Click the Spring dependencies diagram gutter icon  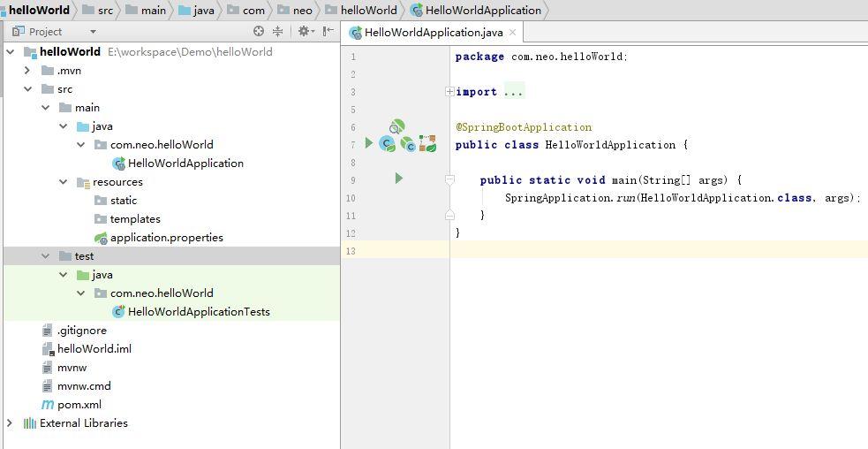pos(427,143)
